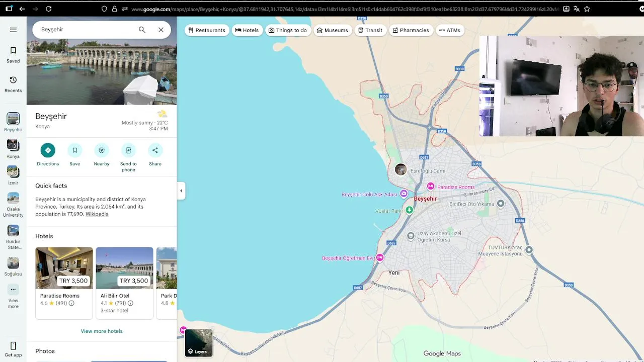Click Eşrefoğlu Camii photo marker
The height and width of the screenshot is (362, 644).
(400, 169)
